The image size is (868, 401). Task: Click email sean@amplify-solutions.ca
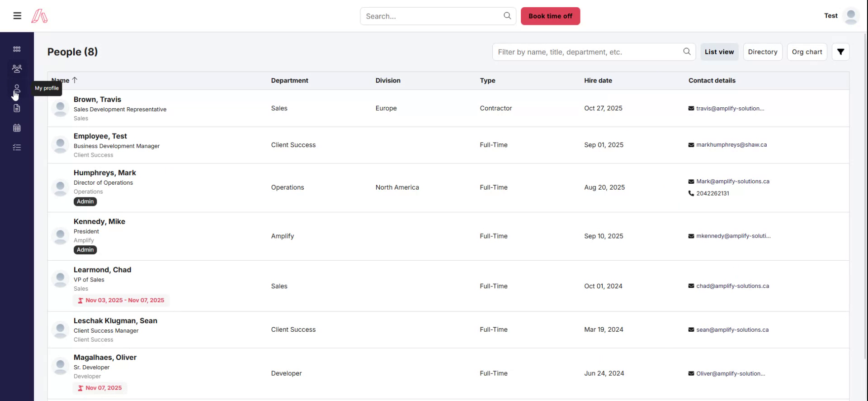pyautogui.click(x=732, y=330)
